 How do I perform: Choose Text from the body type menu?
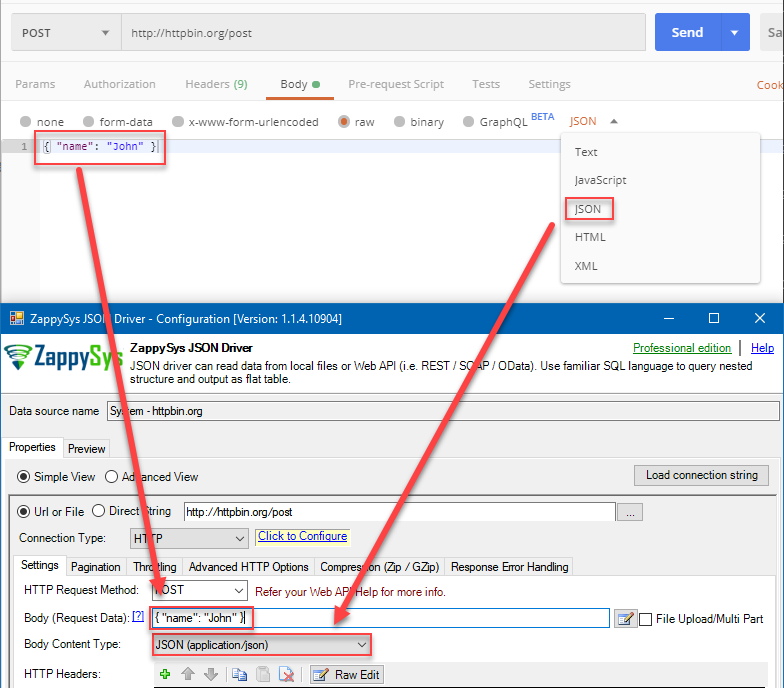point(586,152)
